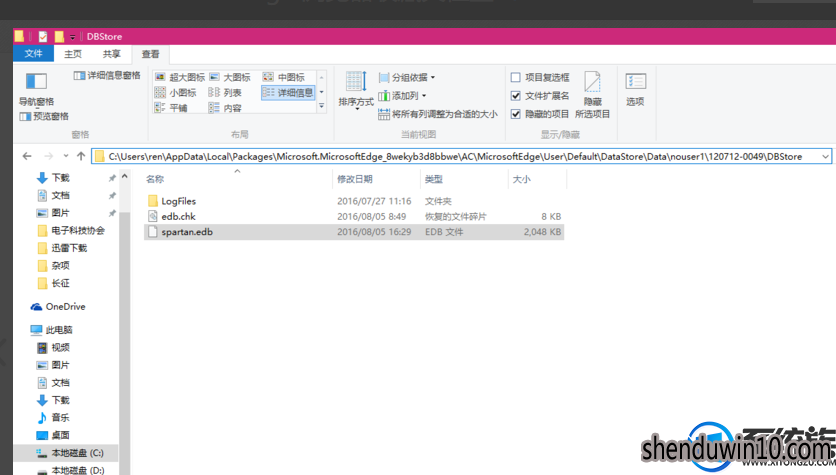Open quick access Documents with pin
Viewport: 836px width, 475px height.
[60, 195]
